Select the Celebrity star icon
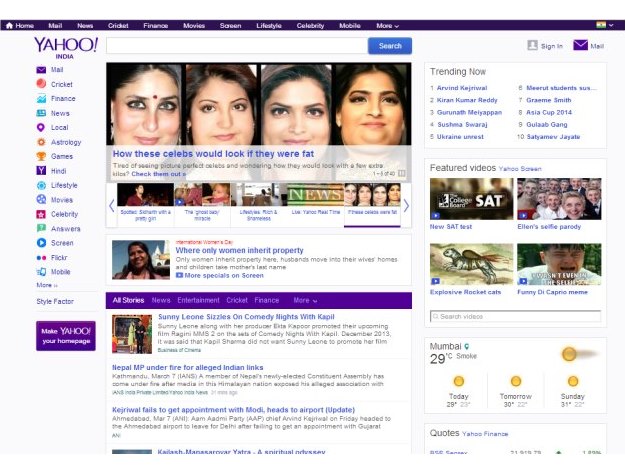Image resolution: width=625 pixels, height=475 pixels. click(41, 214)
